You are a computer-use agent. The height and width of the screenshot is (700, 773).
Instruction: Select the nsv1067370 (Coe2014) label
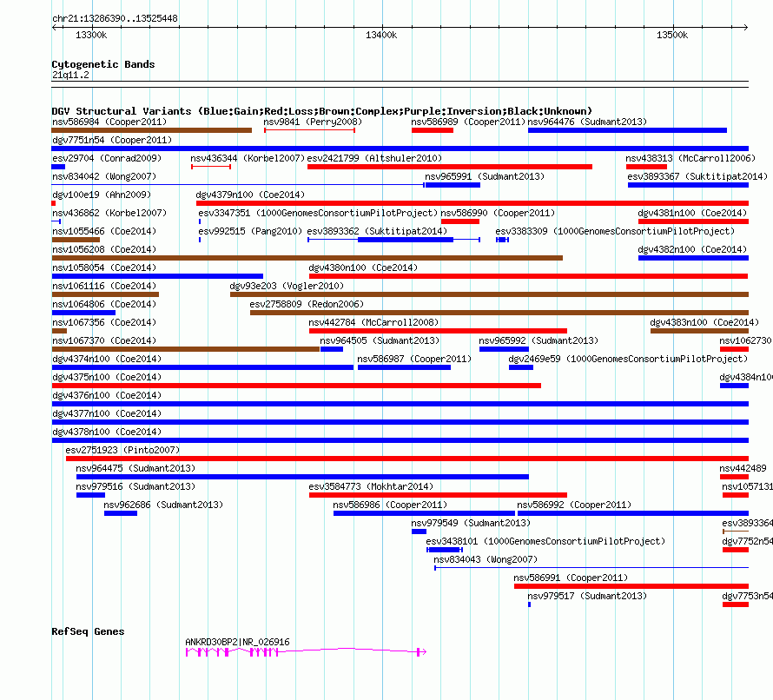104,340
